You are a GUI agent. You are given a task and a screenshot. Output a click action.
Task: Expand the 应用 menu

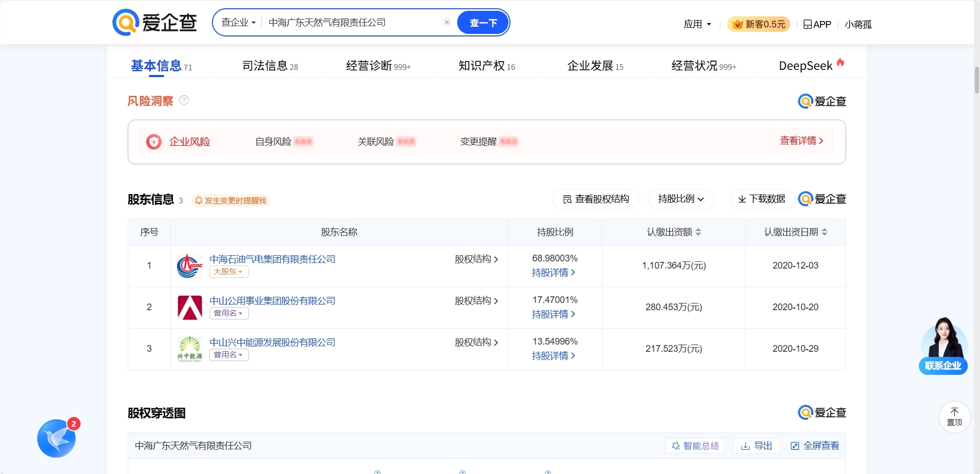(697, 24)
